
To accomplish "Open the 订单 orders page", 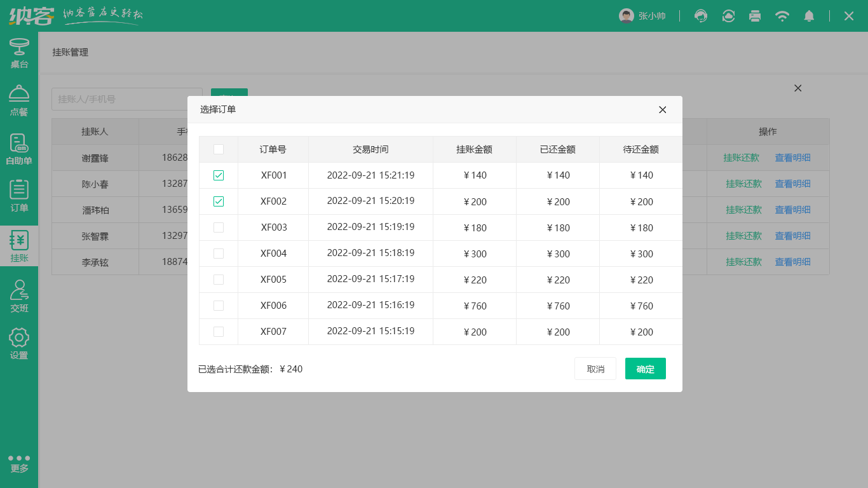I will [x=19, y=196].
